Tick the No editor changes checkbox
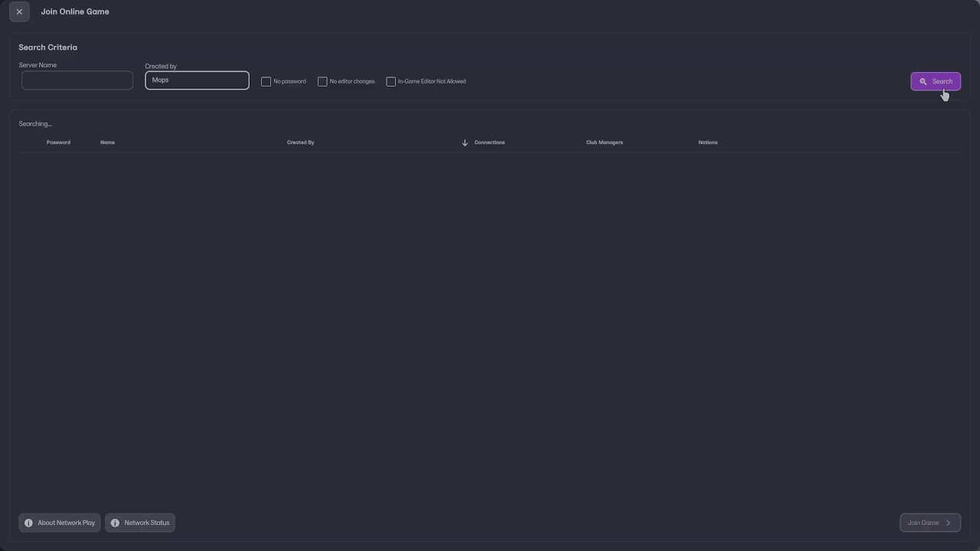The width and height of the screenshot is (980, 551). click(322, 81)
